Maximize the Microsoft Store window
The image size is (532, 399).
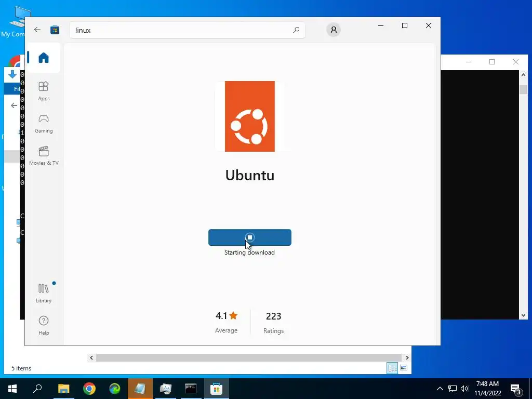[404, 25]
